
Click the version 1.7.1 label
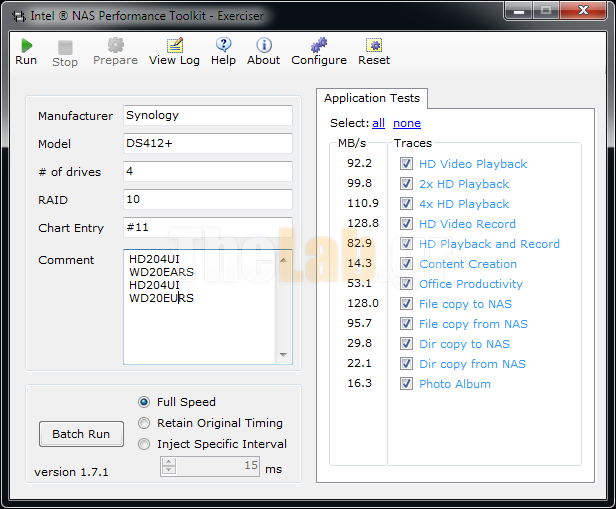[71, 472]
